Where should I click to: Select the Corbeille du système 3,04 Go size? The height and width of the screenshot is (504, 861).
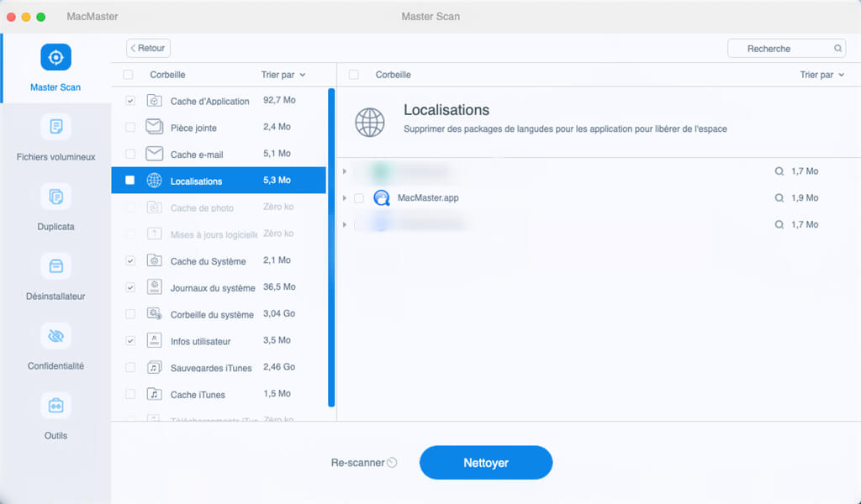pyautogui.click(x=279, y=313)
